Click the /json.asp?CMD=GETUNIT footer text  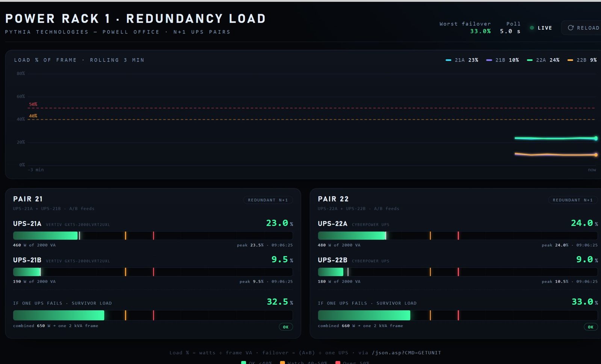[x=406, y=353]
